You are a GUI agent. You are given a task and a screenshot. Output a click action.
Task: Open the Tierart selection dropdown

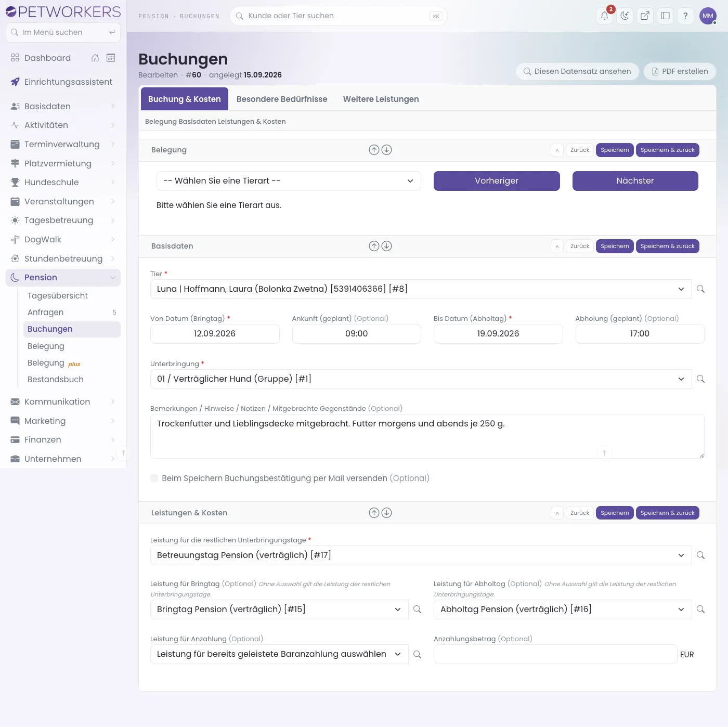[x=289, y=181]
